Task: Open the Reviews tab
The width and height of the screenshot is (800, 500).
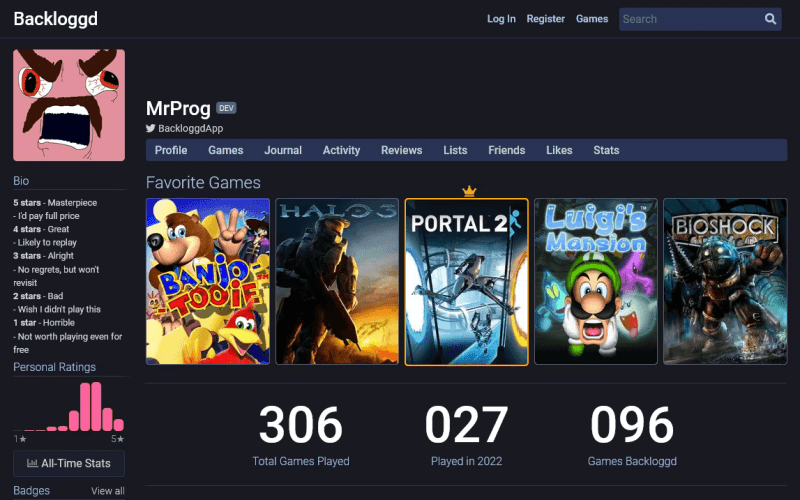Action: (x=402, y=150)
